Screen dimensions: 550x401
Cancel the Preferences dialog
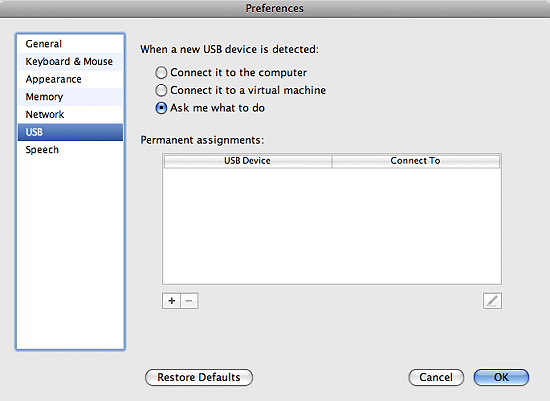(436, 377)
